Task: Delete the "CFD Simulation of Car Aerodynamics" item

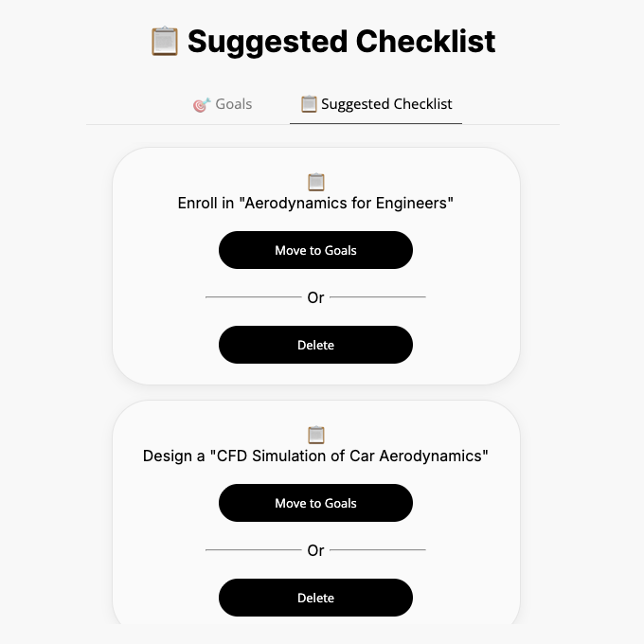Action: point(315,598)
